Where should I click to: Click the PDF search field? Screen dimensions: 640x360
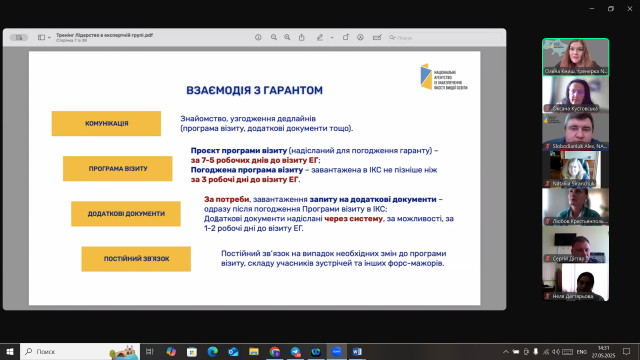point(445,38)
